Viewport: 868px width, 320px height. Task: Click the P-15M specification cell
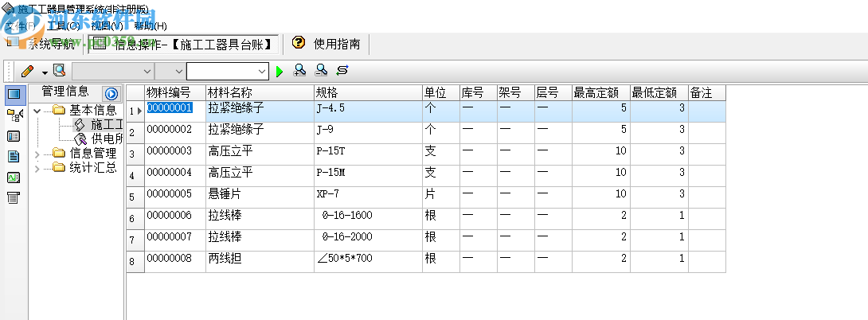(x=368, y=175)
